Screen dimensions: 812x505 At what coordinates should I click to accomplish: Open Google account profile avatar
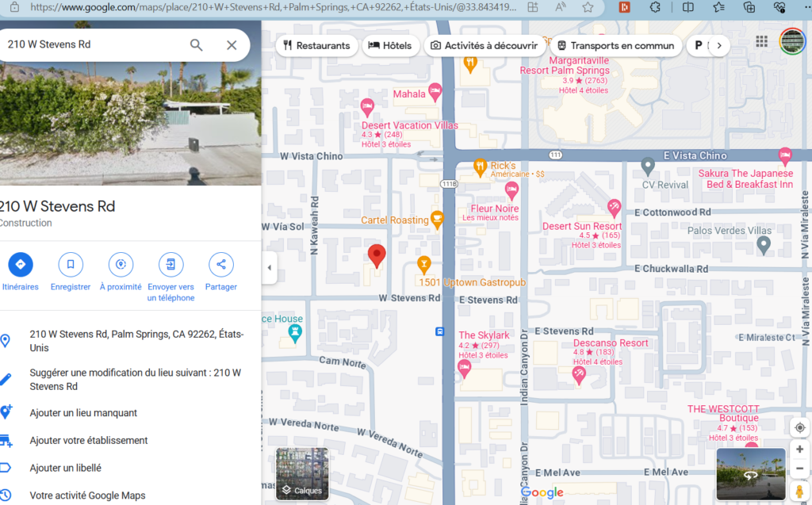tap(792, 41)
